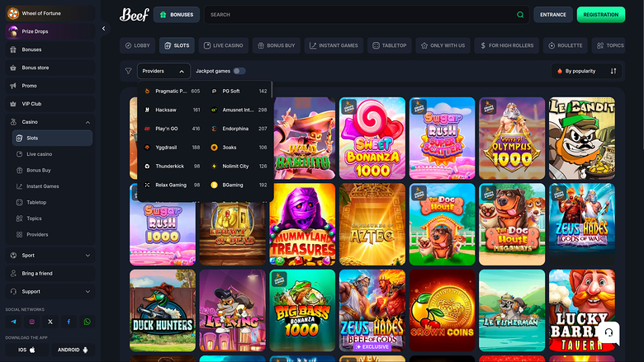Image resolution: width=644 pixels, height=362 pixels.
Task: Switch to the Only With Us tab
Action: tap(443, 45)
